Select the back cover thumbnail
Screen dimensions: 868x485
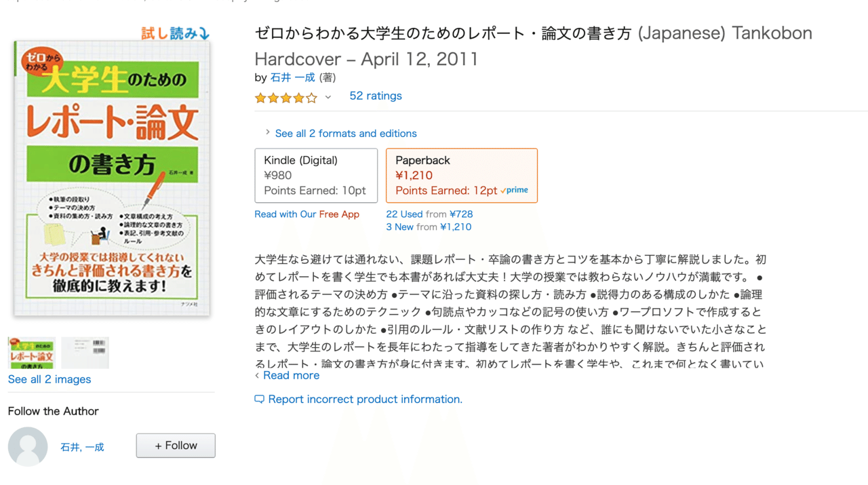(x=85, y=352)
